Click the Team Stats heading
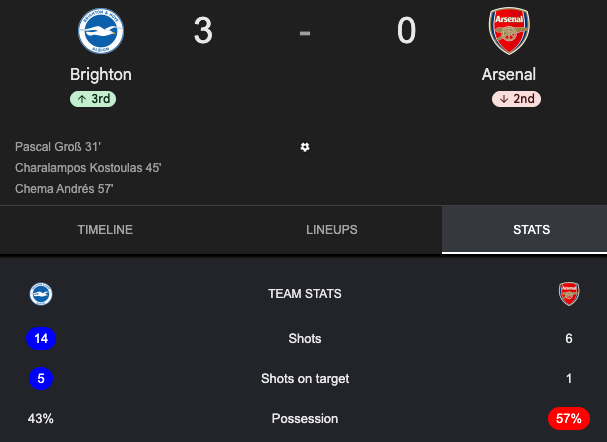The image size is (607, 442). (x=305, y=294)
